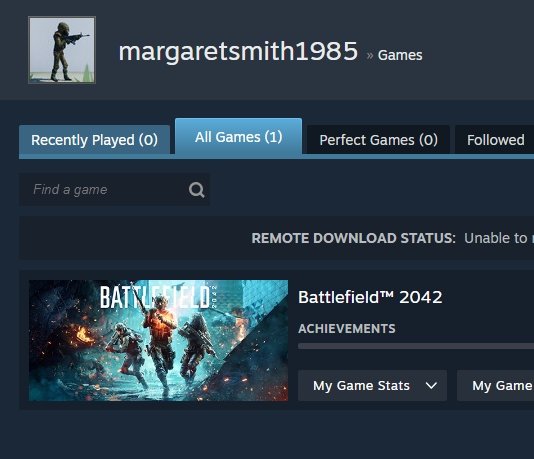534x459 pixels.
Task: Click the ACHIEVEMENTS label for Battlefield 2042
Action: click(347, 329)
